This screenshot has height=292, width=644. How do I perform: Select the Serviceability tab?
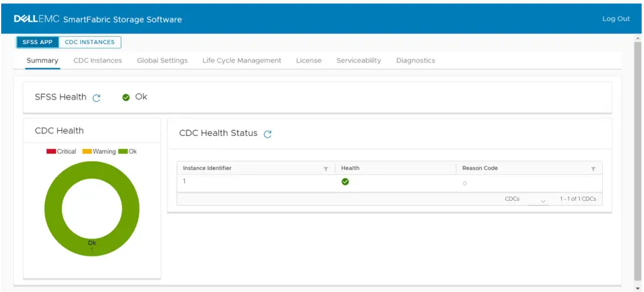359,61
